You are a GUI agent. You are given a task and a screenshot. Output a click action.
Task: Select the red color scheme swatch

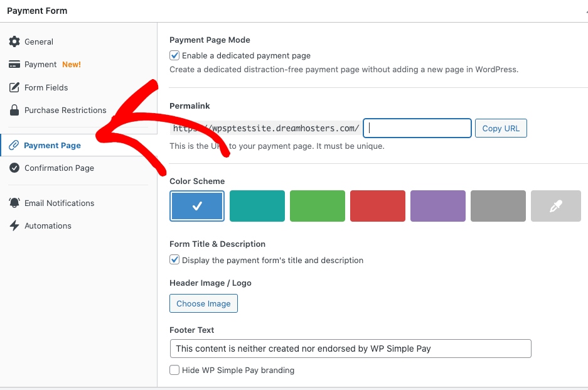click(378, 206)
